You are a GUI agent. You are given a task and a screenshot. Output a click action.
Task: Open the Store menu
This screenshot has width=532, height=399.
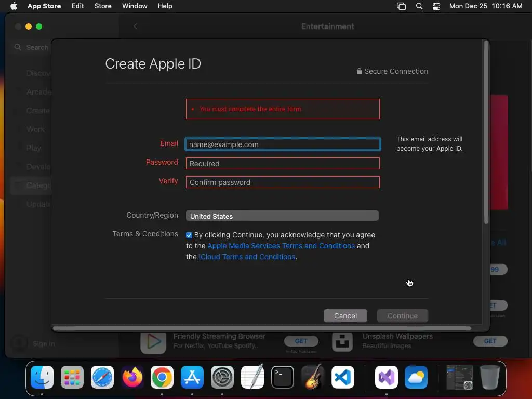103,6
